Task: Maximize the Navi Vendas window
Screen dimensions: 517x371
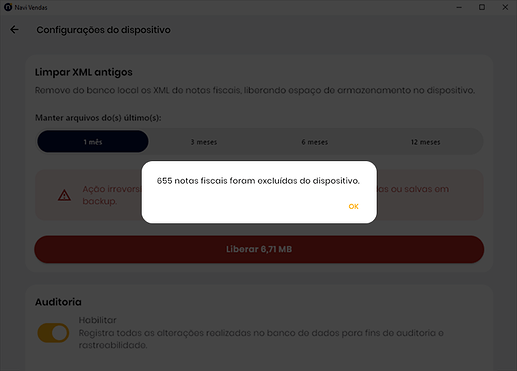Action: pyautogui.click(x=482, y=7)
